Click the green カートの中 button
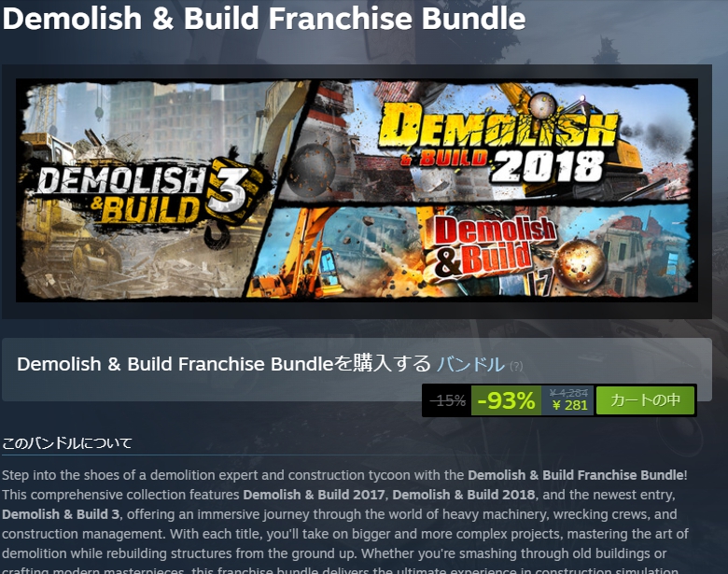 tap(645, 400)
